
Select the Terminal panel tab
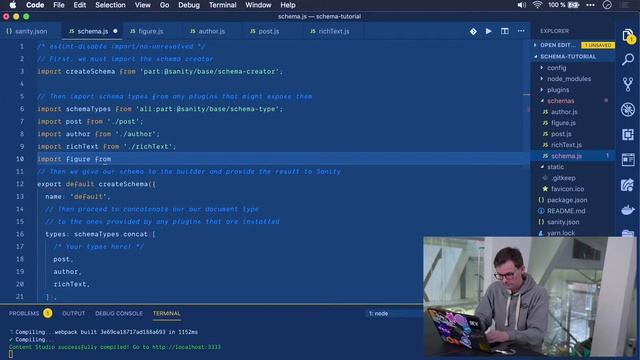point(167,313)
